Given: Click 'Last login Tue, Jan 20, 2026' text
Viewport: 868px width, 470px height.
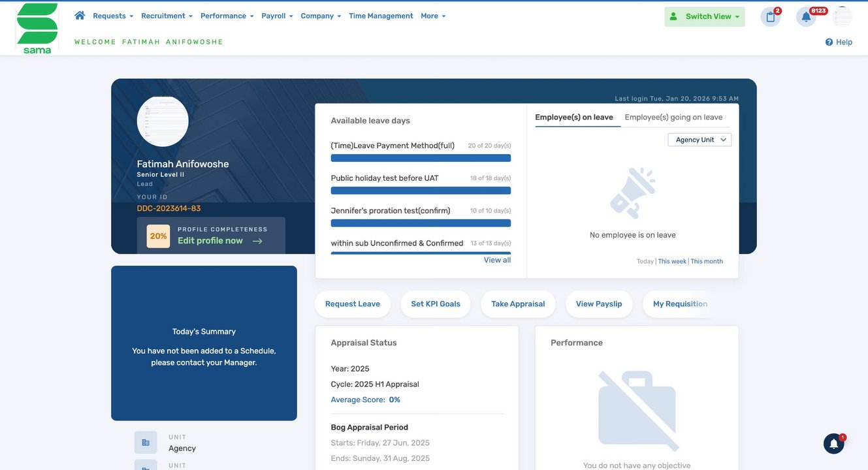Looking at the screenshot, I should click(677, 99).
